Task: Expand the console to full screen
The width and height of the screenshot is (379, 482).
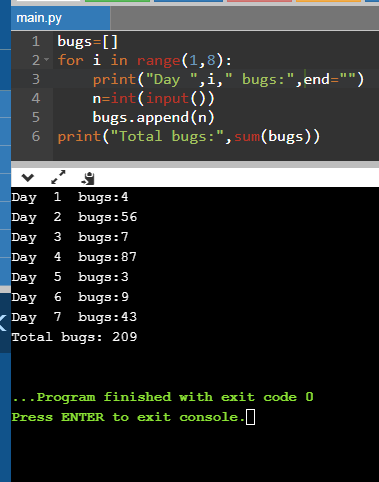Action: (58, 177)
